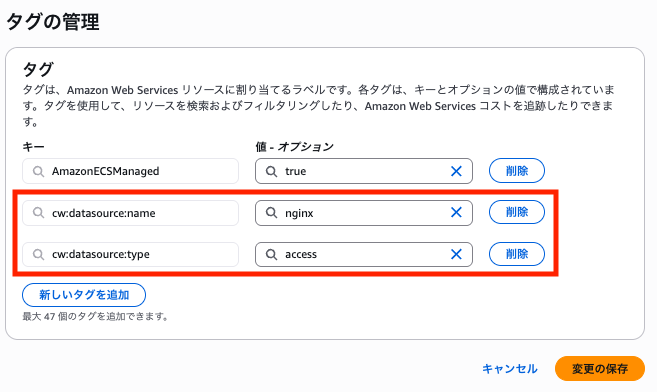
Task: Focus the cw:datasource:type key field
Action: (x=130, y=254)
